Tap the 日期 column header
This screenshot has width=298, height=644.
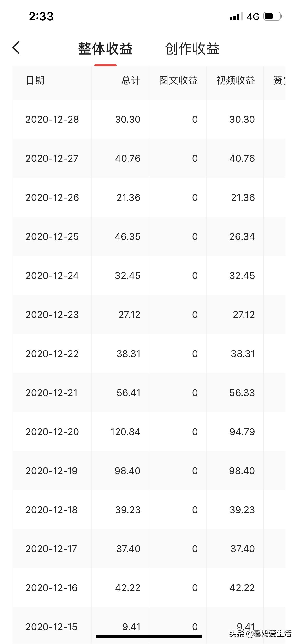[35, 80]
